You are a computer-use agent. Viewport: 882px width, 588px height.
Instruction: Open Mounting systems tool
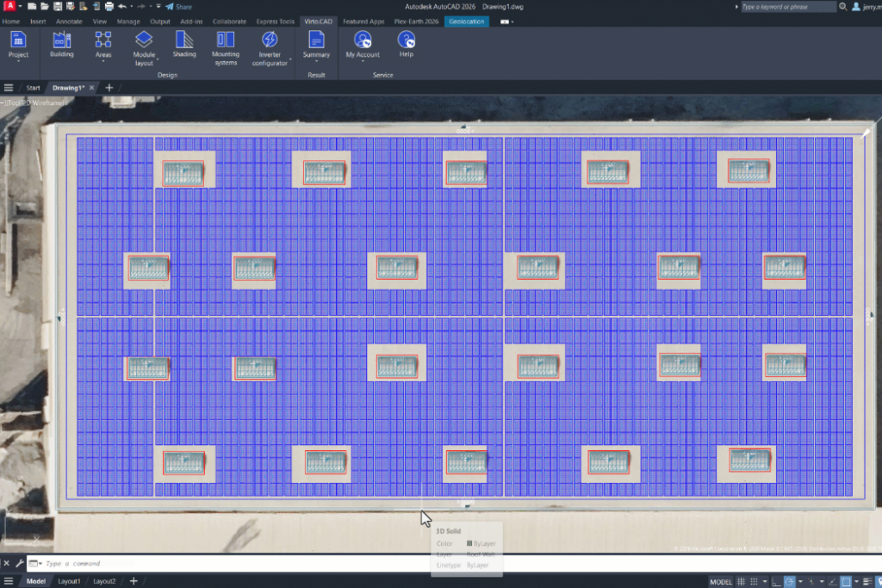[226, 48]
